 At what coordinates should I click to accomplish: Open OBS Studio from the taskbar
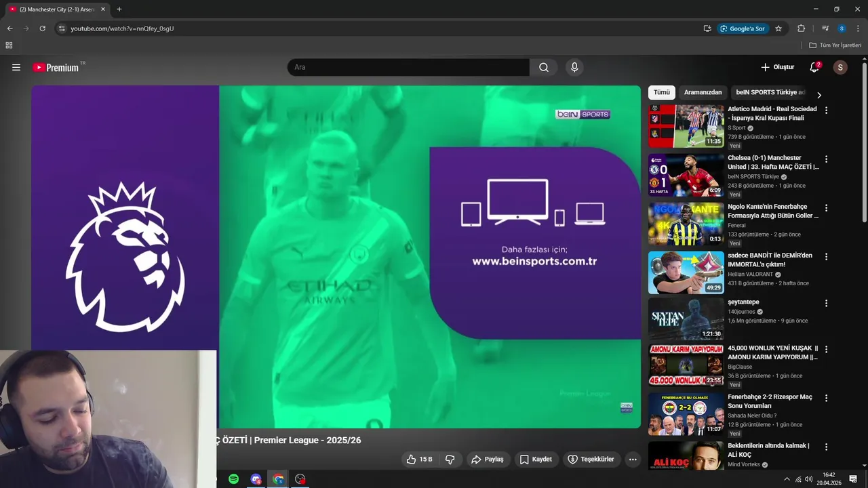pyautogui.click(x=300, y=479)
